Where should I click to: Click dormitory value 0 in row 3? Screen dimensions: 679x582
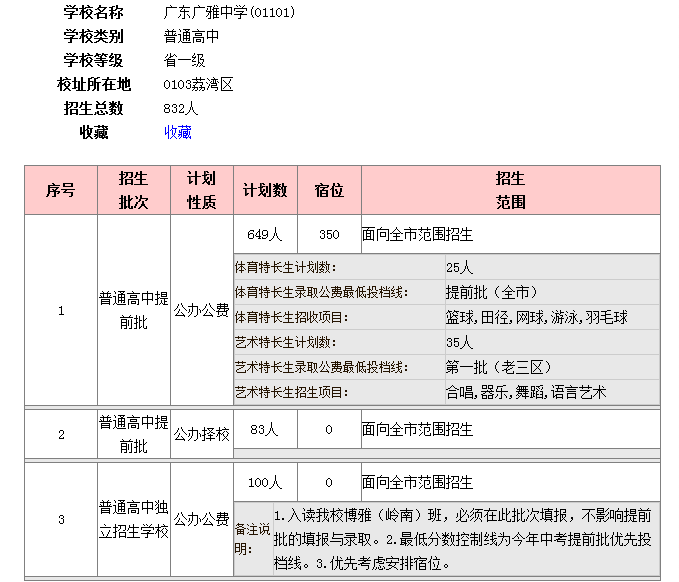click(x=329, y=482)
